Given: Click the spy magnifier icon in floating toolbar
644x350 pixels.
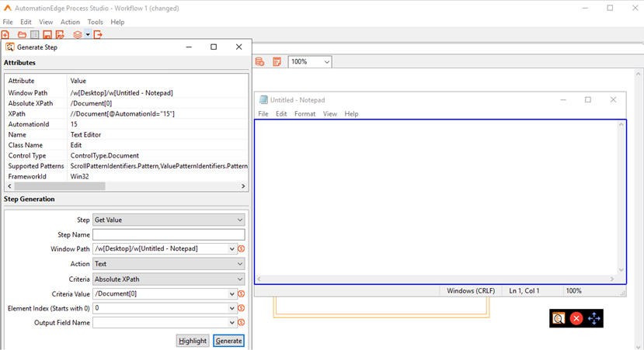Looking at the screenshot, I should pyautogui.click(x=559, y=318).
